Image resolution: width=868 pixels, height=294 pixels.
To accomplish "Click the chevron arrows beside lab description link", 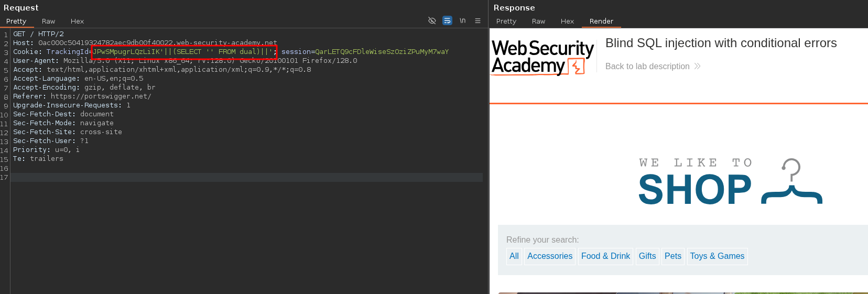I will (x=697, y=67).
